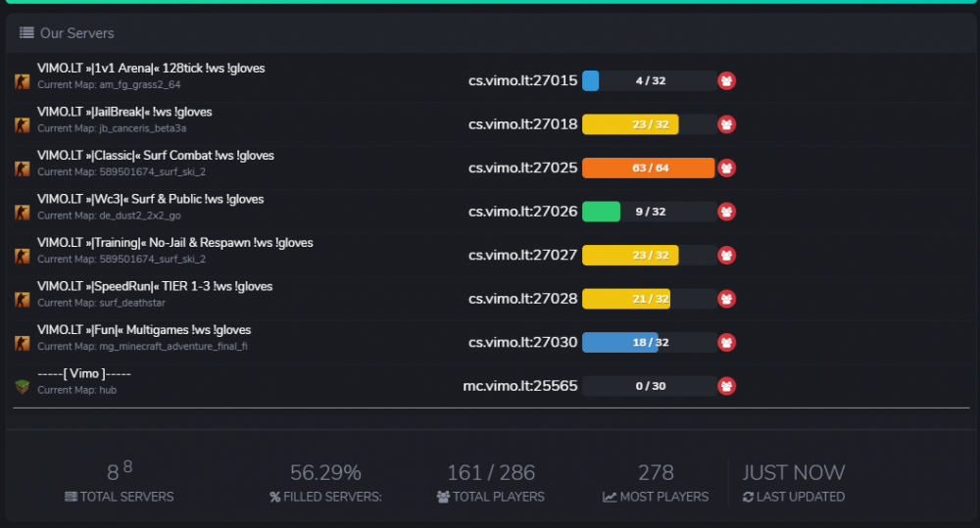980x528 pixels.
Task: Click the list icon beside Our Servers
Action: [x=26, y=32]
